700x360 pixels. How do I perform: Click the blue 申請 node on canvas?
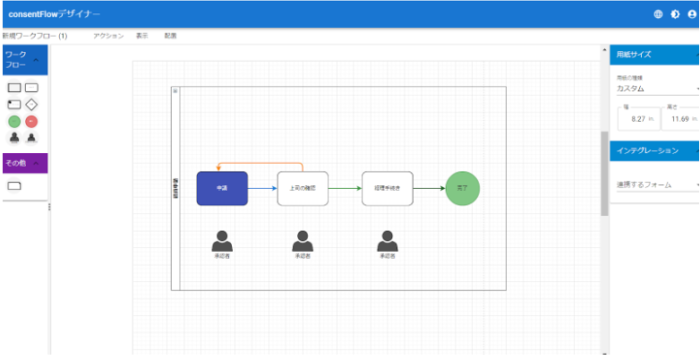(x=222, y=188)
